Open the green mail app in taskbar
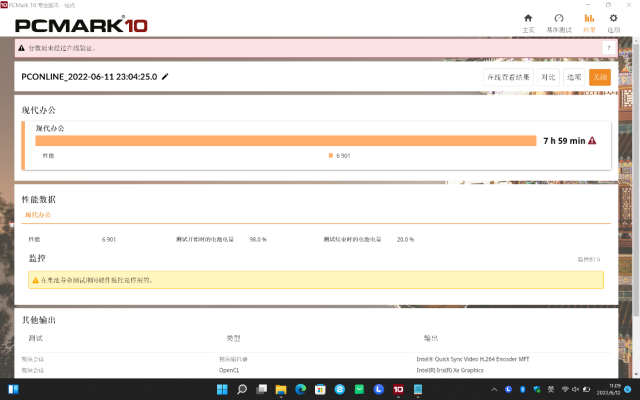The width and height of the screenshot is (640, 400). coord(359,389)
